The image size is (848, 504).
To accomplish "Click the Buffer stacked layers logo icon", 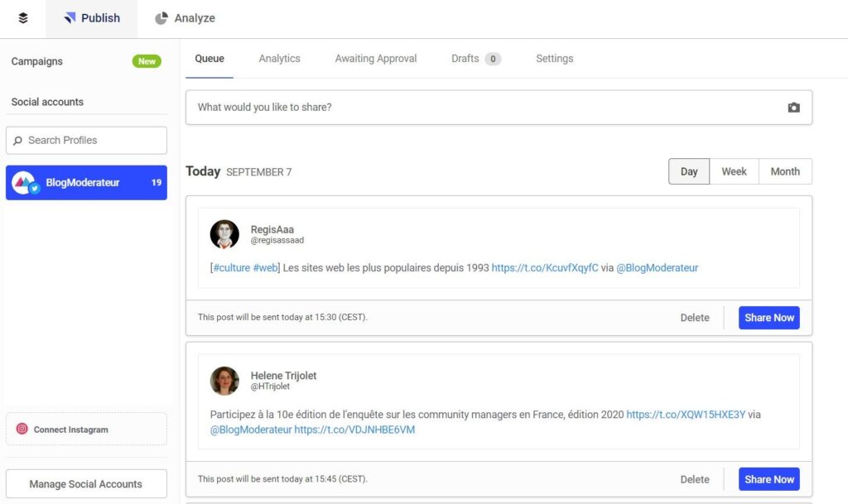I will [23, 18].
